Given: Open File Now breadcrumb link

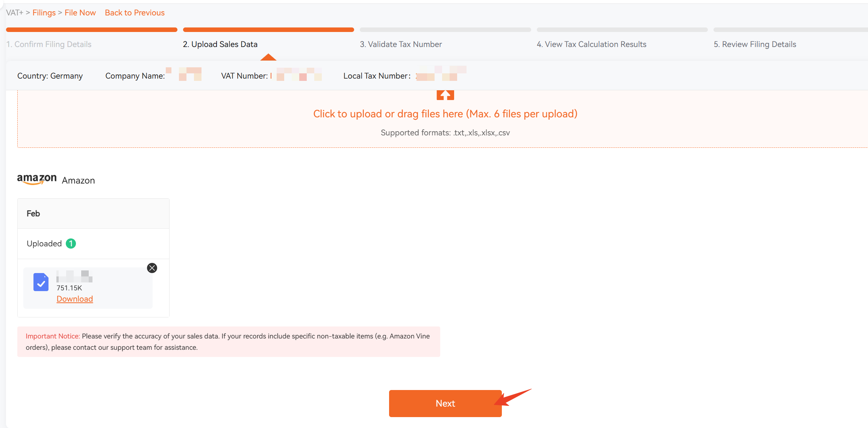Looking at the screenshot, I should tap(80, 13).
